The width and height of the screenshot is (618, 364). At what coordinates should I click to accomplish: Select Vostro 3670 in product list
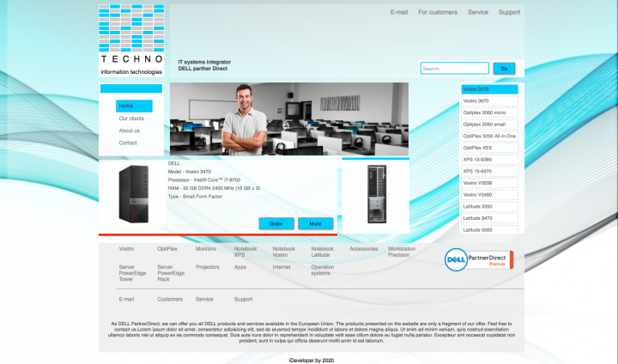[489, 101]
